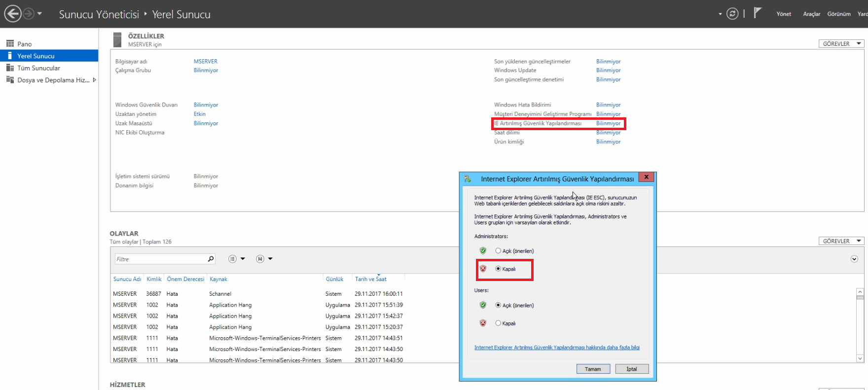Sort events by Sunucu Adı column
Image resolution: width=868 pixels, height=390 pixels.
[127, 279]
